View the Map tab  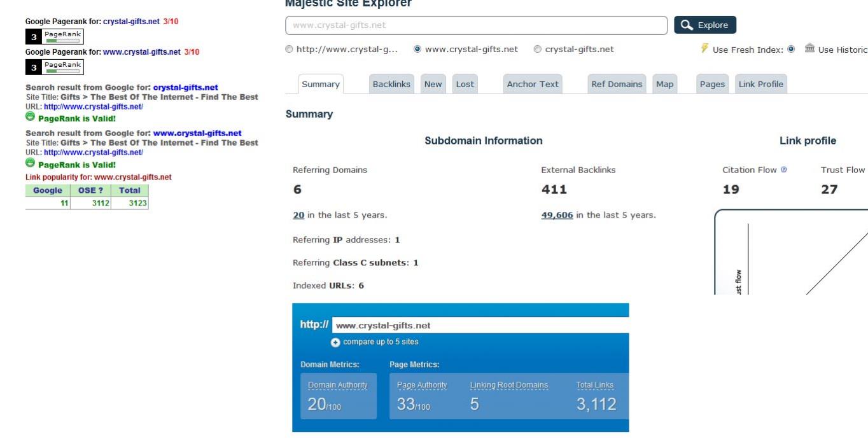[x=664, y=84]
